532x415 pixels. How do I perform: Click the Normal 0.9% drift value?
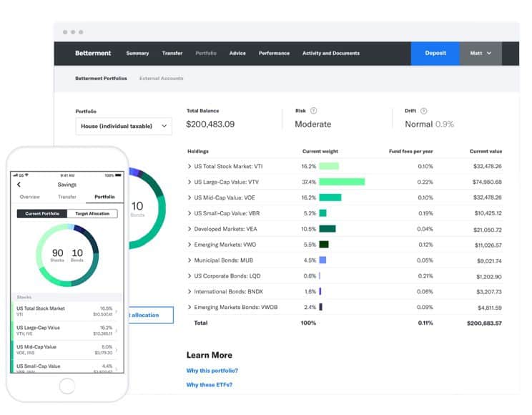click(x=429, y=125)
